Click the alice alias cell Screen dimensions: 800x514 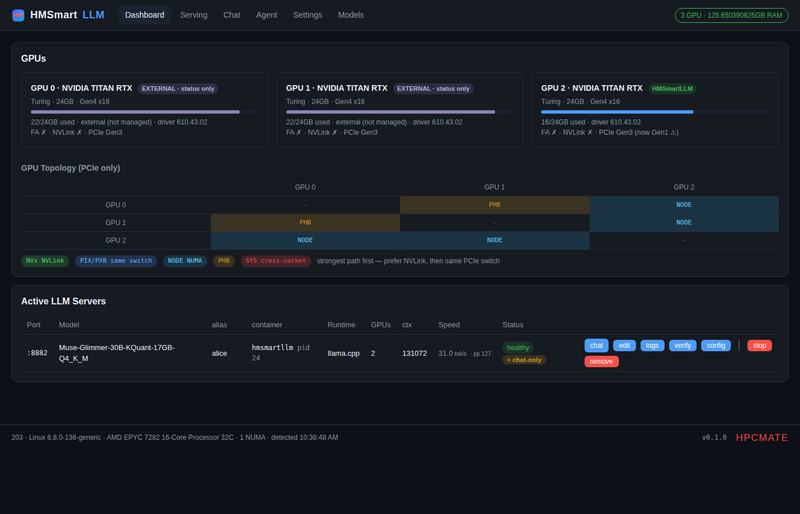click(x=219, y=353)
